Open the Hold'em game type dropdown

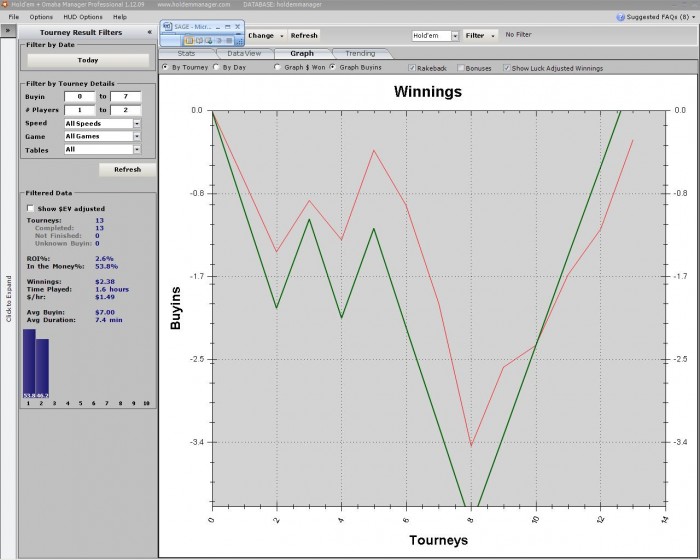coord(455,36)
